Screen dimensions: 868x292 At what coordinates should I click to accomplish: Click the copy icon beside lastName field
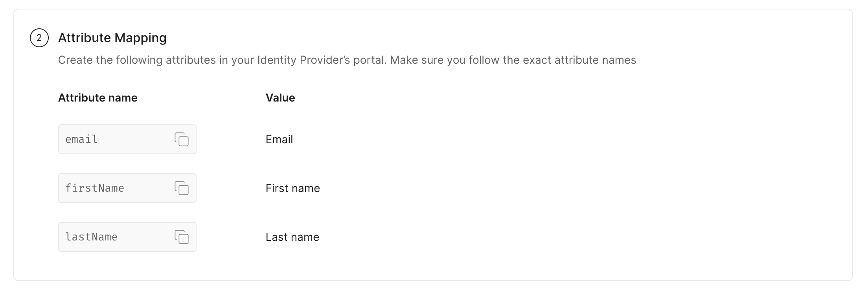coord(182,237)
